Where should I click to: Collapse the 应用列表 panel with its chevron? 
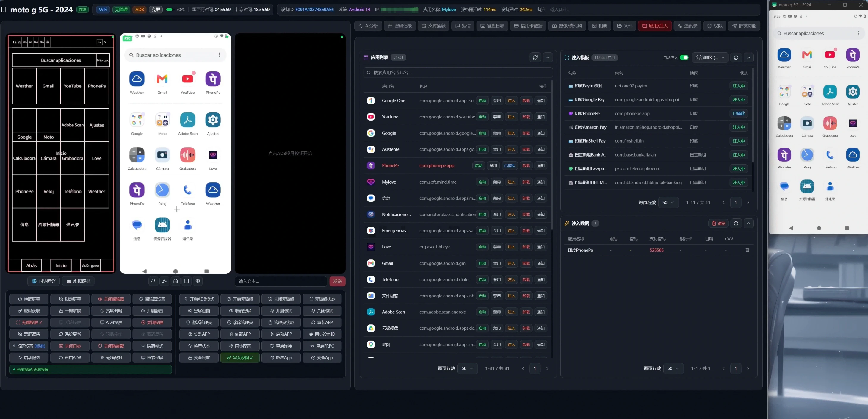[548, 57]
